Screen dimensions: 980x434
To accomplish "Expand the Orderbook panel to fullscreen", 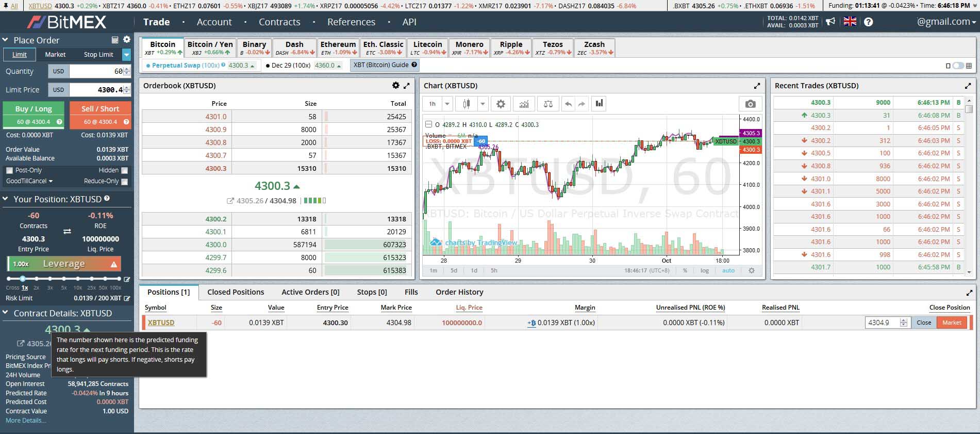I will (406, 86).
